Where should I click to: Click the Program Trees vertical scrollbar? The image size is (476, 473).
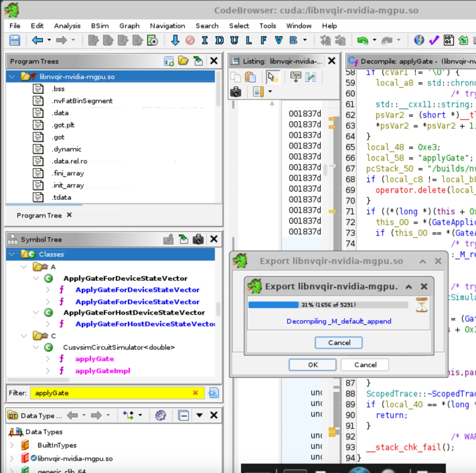pos(219,89)
